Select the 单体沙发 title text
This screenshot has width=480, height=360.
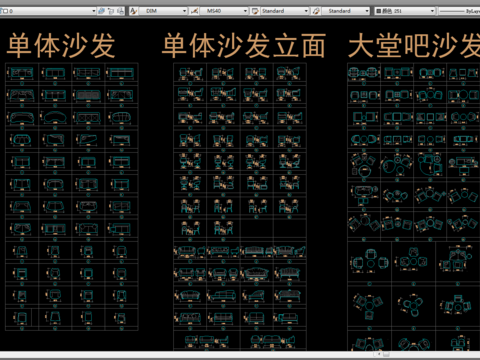click(x=61, y=45)
